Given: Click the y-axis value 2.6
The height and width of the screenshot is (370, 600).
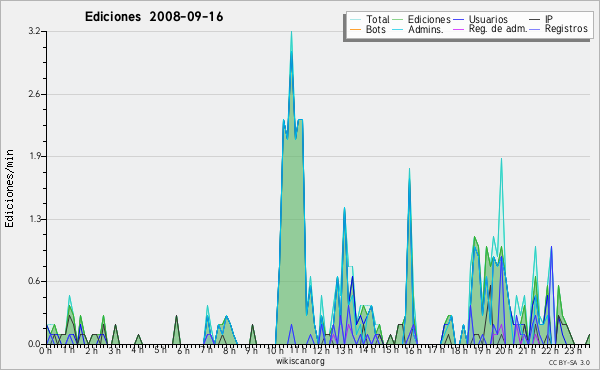Looking at the screenshot, I should 34,94.
